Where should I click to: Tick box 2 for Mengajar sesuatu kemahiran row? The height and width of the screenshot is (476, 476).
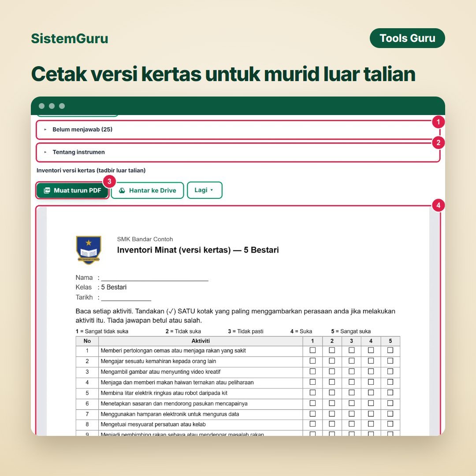pyautogui.click(x=332, y=361)
